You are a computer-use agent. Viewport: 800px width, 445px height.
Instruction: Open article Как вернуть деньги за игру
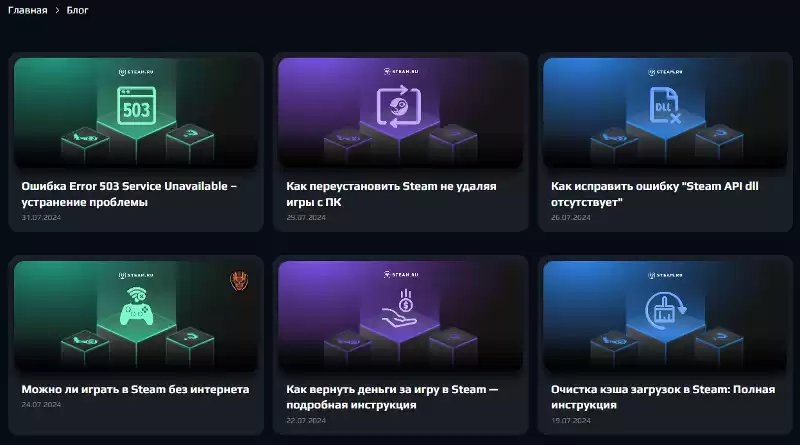coord(392,397)
